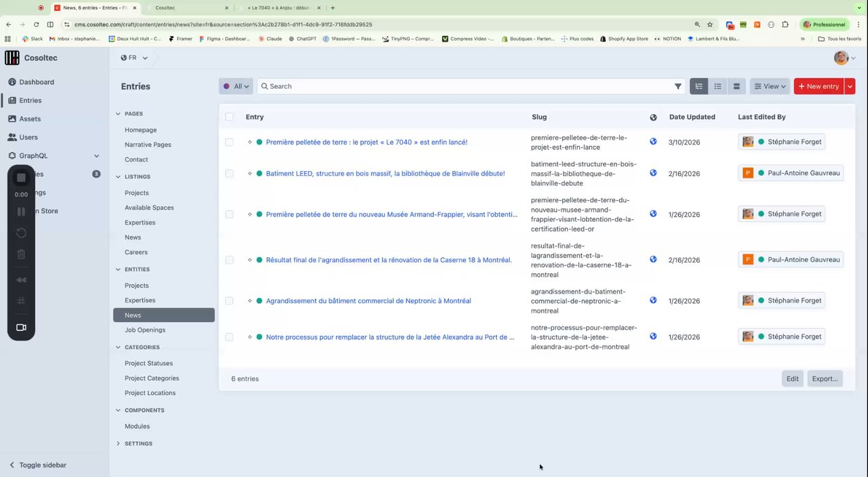Tick the select-all checkbox in table header
This screenshot has height=477, width=868.
229,117
